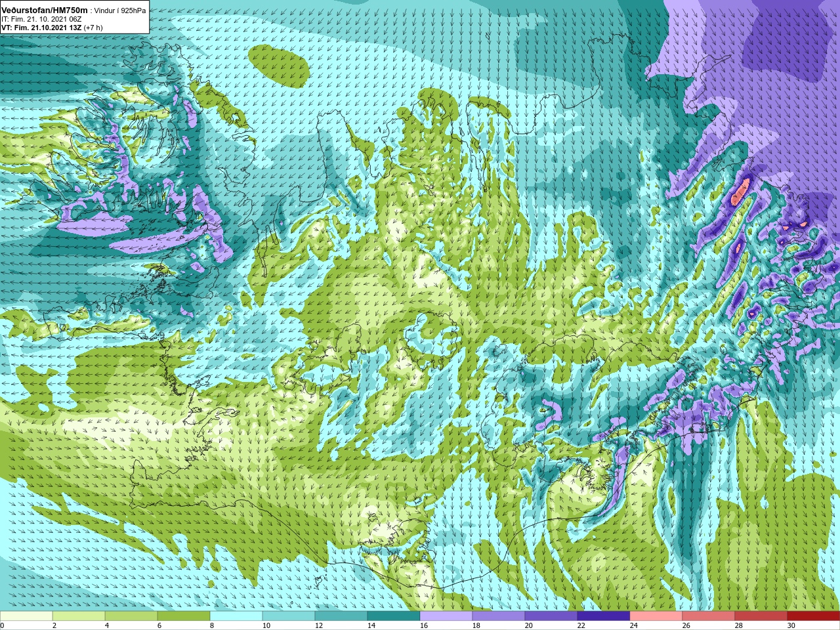This screenshot has width=840, height=630.
Task: Click the 24–26 light pink legend swatch
Action: tap(656, 616)
